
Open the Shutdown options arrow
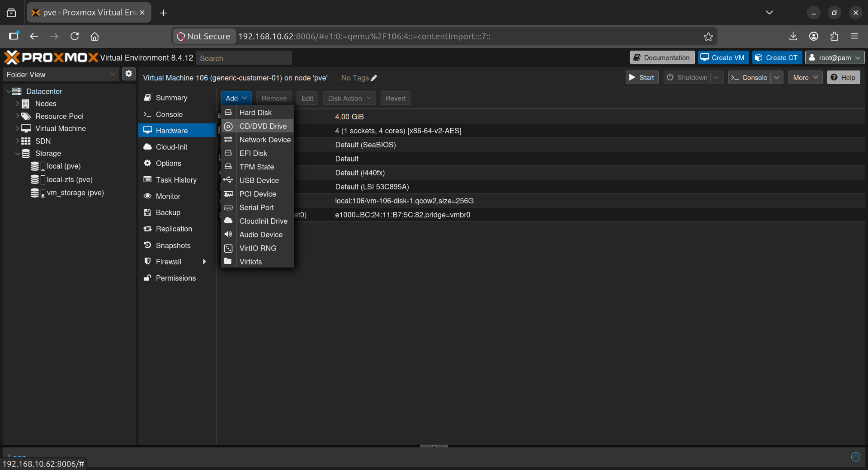(717, 77)
